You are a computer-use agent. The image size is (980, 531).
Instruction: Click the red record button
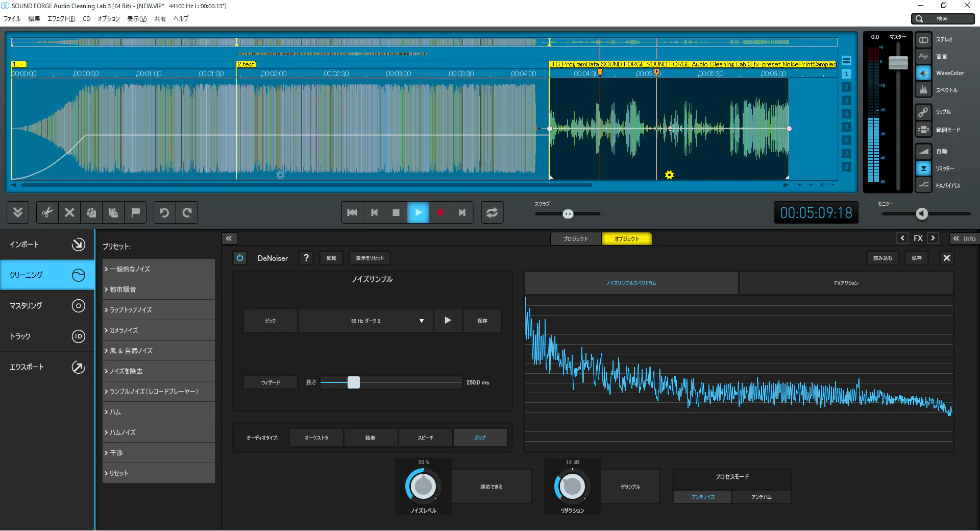click(440, 212)
